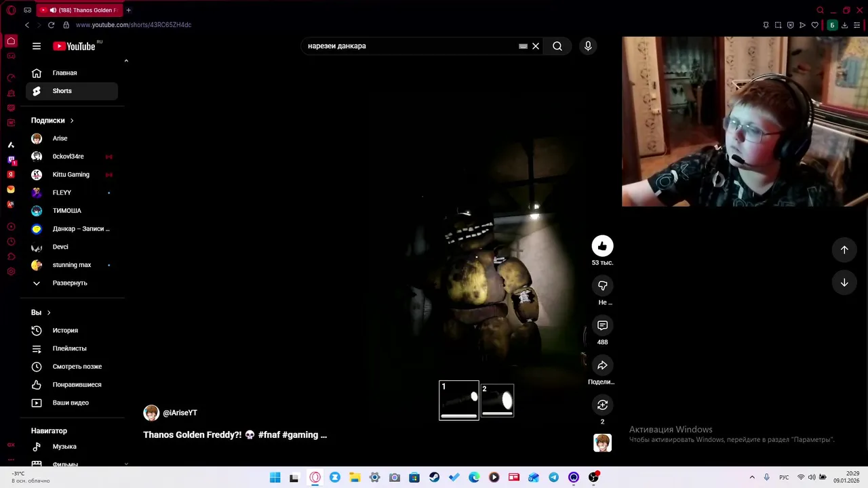Image resolution: width=868 pixels, height=488 pixels.
Task: Dislike the short with thumbs-down button
Action: tap(602, 286)
